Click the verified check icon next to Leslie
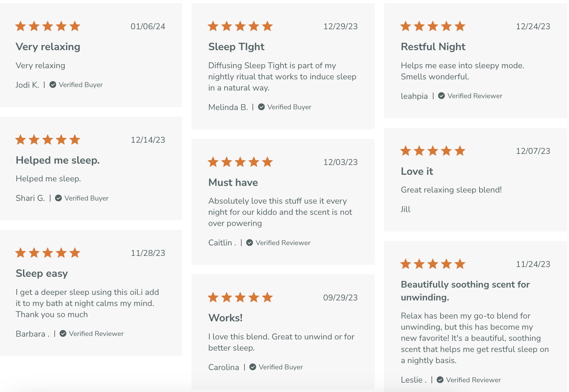 click(440, 380)
